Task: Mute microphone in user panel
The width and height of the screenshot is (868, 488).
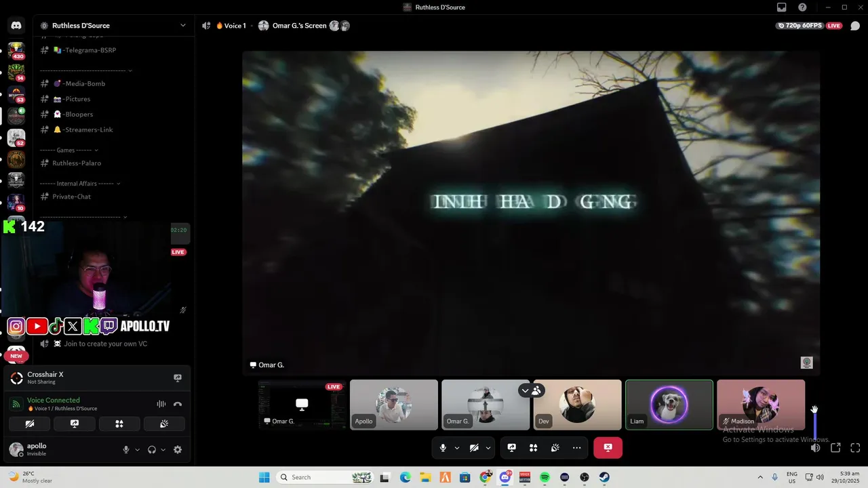Action: 126,449
